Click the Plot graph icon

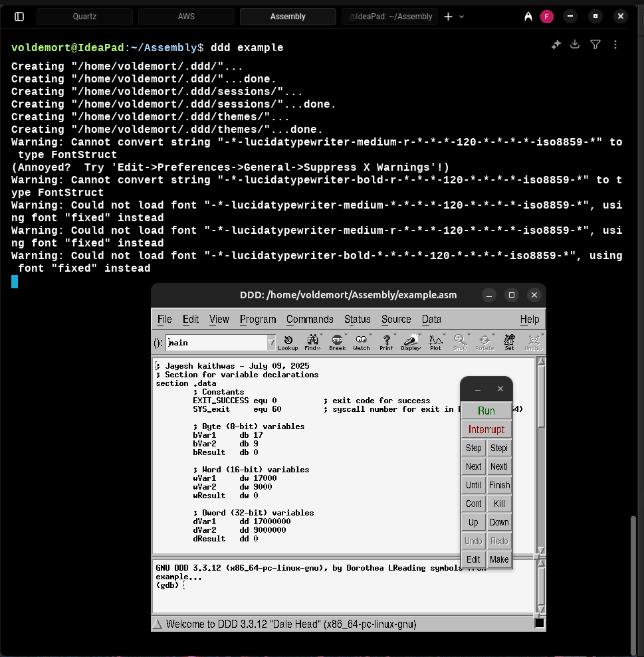tap(435, 342)
